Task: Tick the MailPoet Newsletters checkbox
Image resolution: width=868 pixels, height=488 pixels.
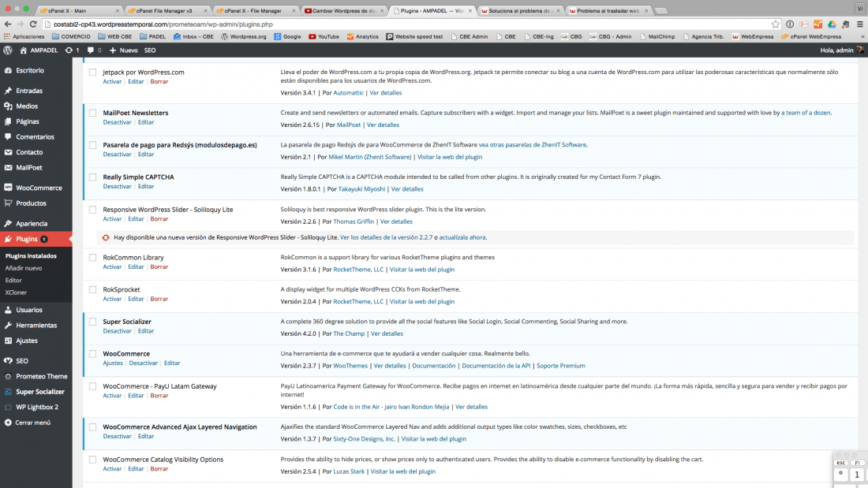Action: click(x=92, y=113)
